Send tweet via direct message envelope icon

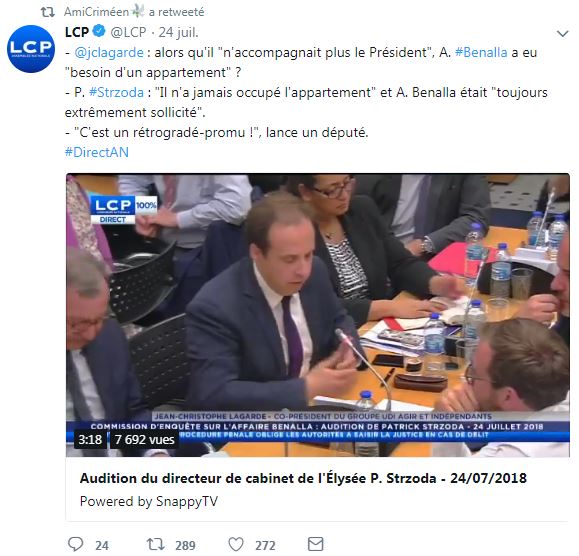316,544
